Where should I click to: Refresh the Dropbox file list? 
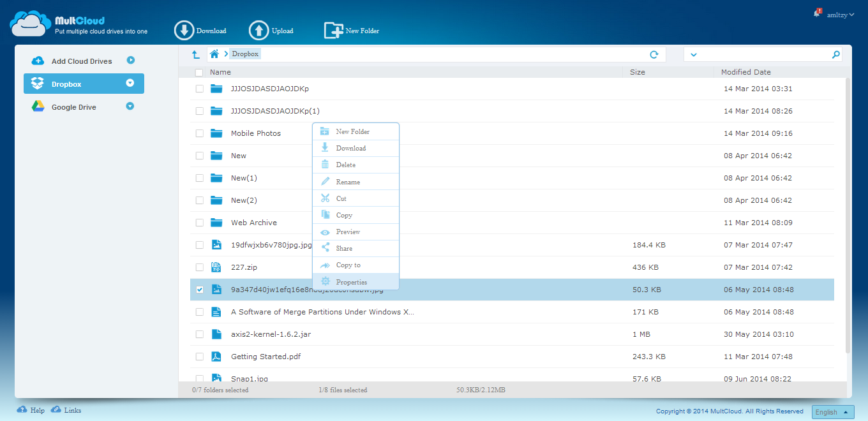[x=654, y=55]
